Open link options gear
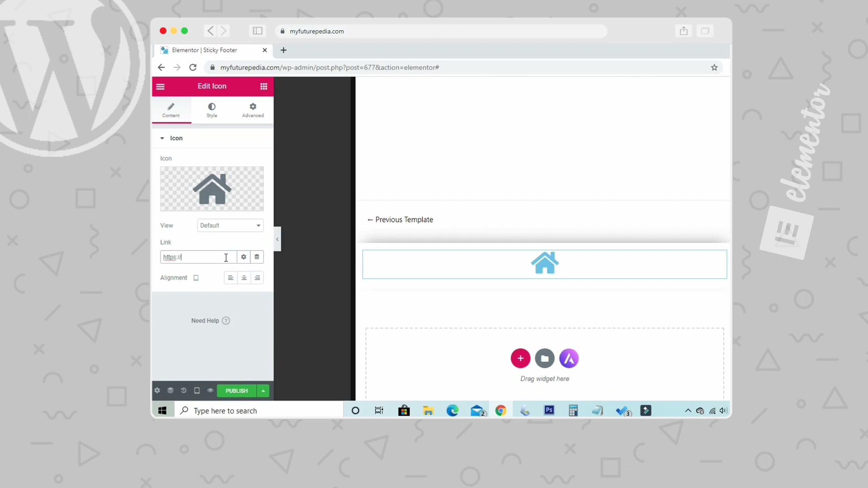Image resolution: width=868 pixels, height=488 pixels. coord(244,257)
